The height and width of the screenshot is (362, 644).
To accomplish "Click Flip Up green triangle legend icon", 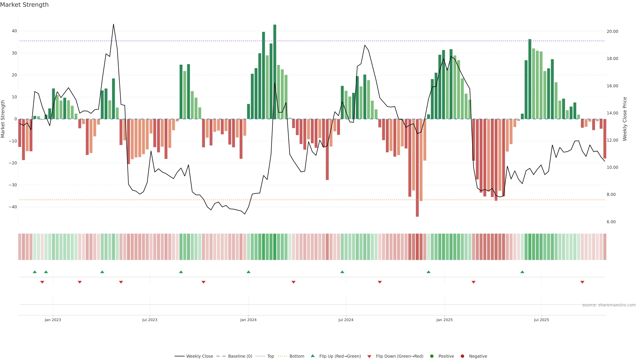I will 312,356.
